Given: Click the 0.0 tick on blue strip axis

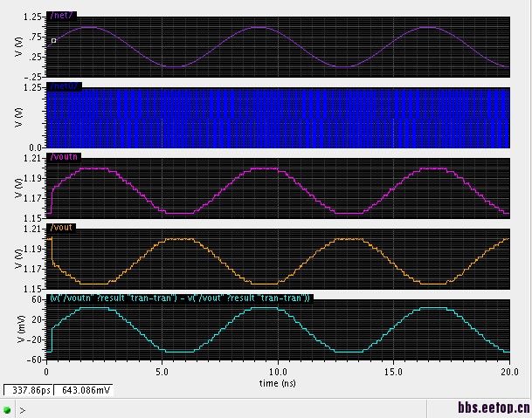Looking at the screenshot, I should [35, 147].
